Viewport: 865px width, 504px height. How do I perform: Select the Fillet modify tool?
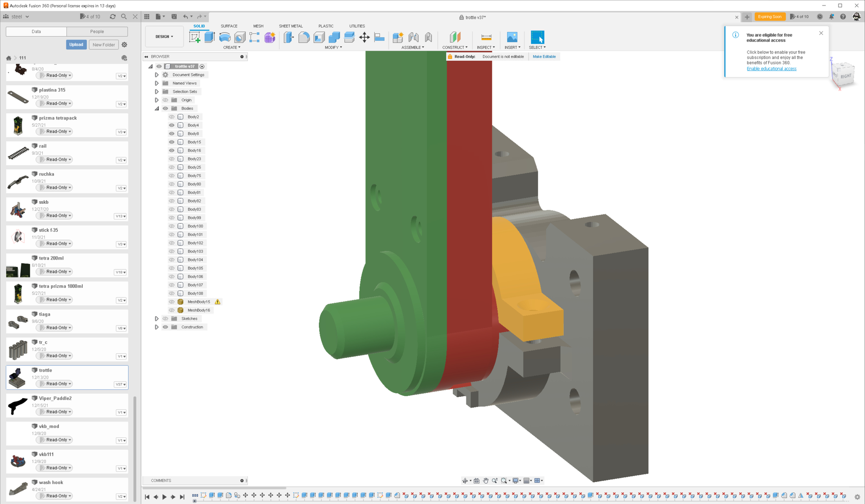coord(304,37)
